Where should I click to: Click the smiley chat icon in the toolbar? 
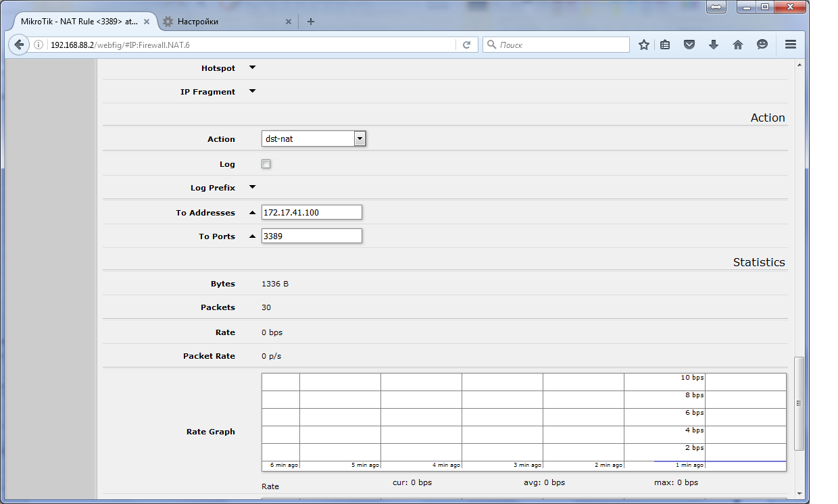pos(762,45)
